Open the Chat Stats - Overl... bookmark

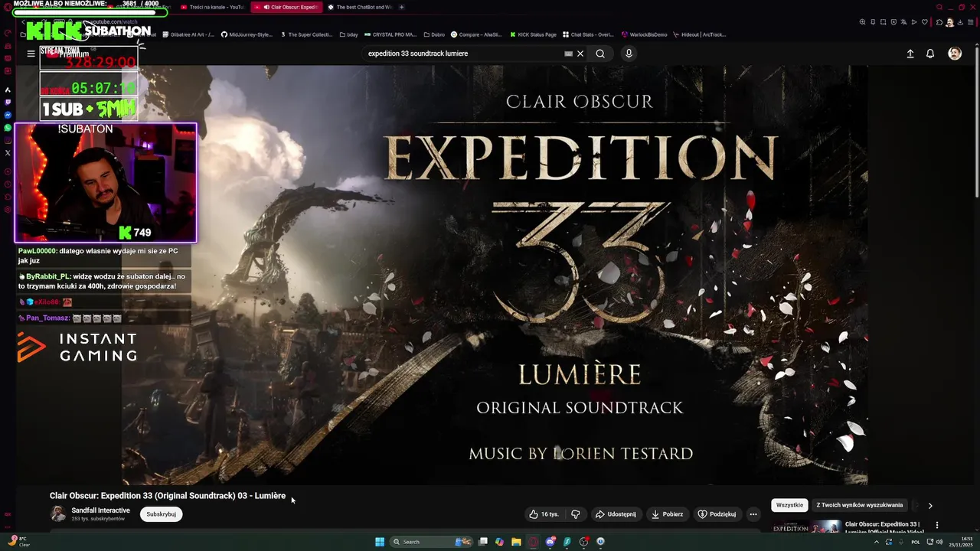(x=588, y=34)
